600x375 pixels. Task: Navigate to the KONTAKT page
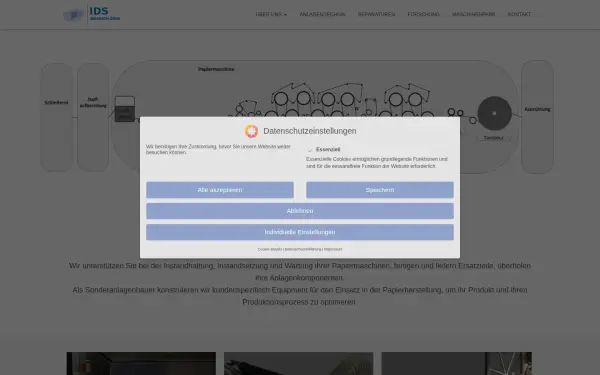(x=519, y=14)
